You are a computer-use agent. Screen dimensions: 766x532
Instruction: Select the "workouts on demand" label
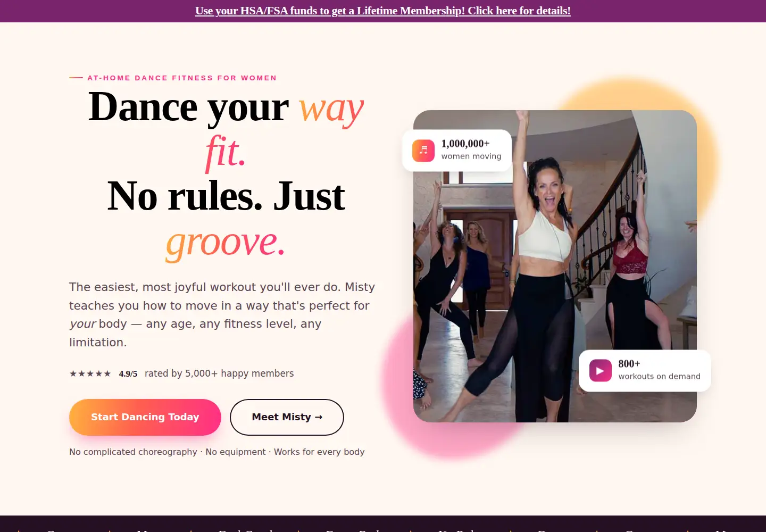coord(660,376)
